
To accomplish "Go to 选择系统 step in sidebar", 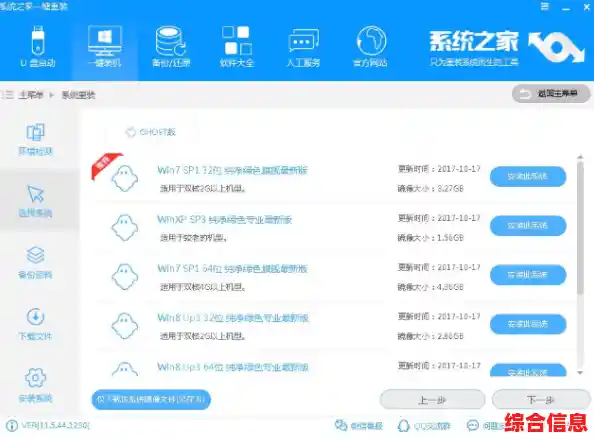I will click(x=35, y=201).
